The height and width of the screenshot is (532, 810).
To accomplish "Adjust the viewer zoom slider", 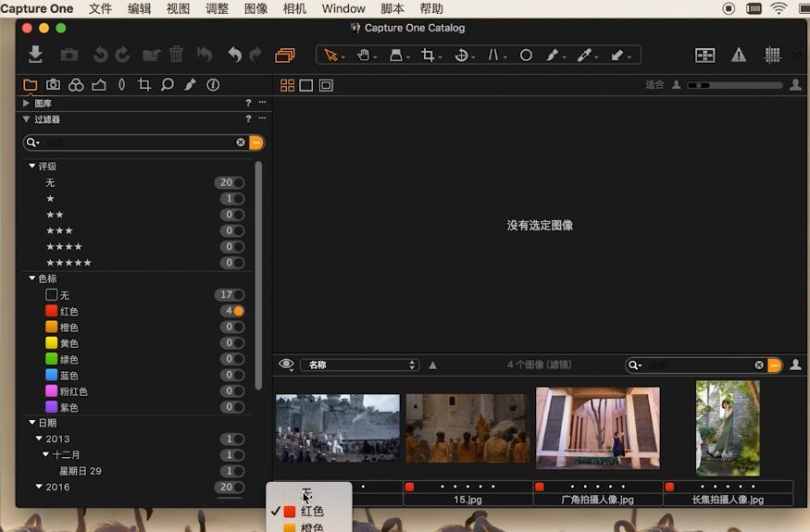I will click(x=735, y=85).
